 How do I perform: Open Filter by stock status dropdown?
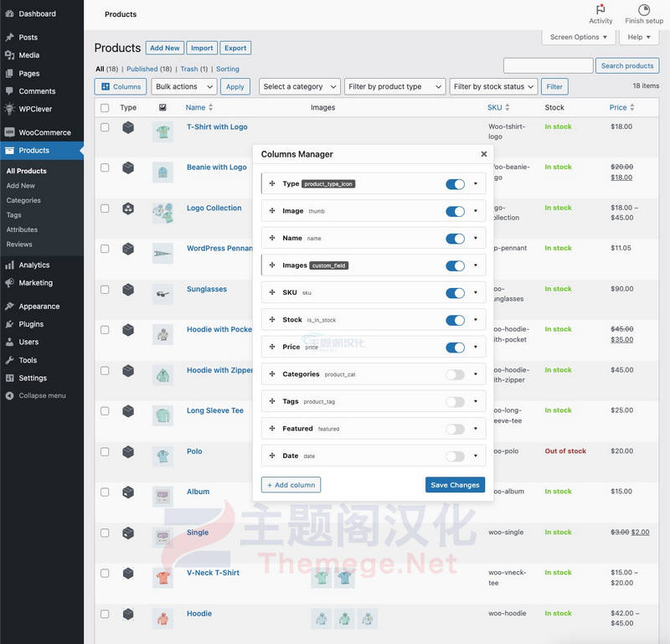pyautogui.click(x=493, y=87)
